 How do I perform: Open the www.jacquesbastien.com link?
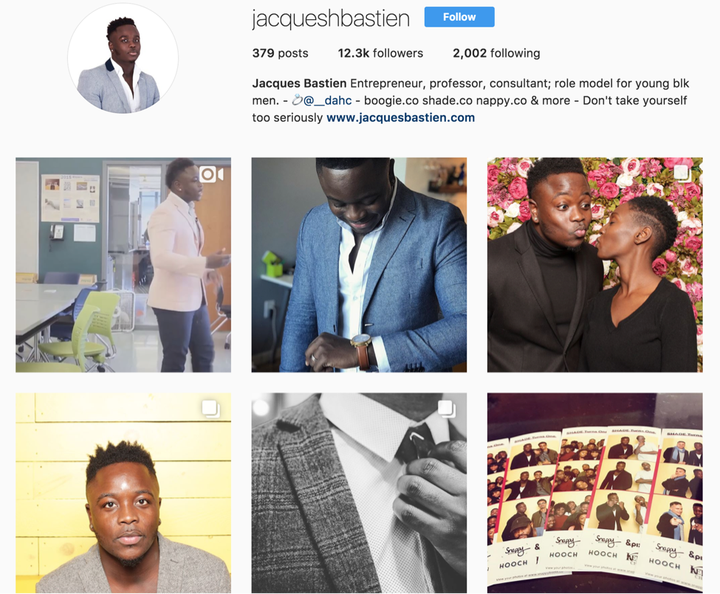click(400, 118)
